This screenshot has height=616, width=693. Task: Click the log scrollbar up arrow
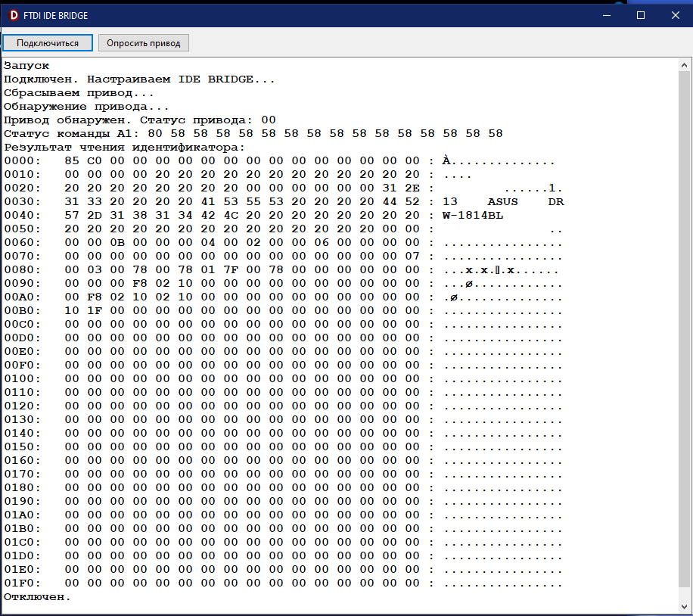click(684, 65)
